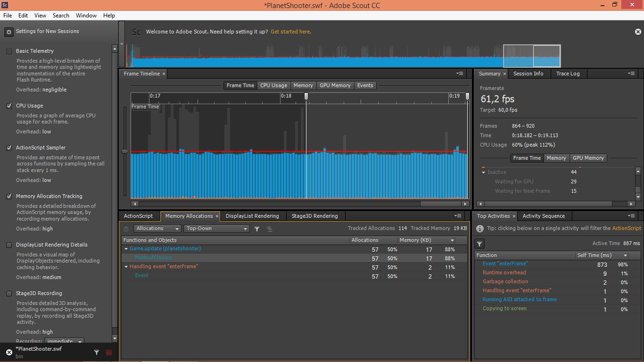Open the Frame Timeline panel options menu

[x=460, y=74]
